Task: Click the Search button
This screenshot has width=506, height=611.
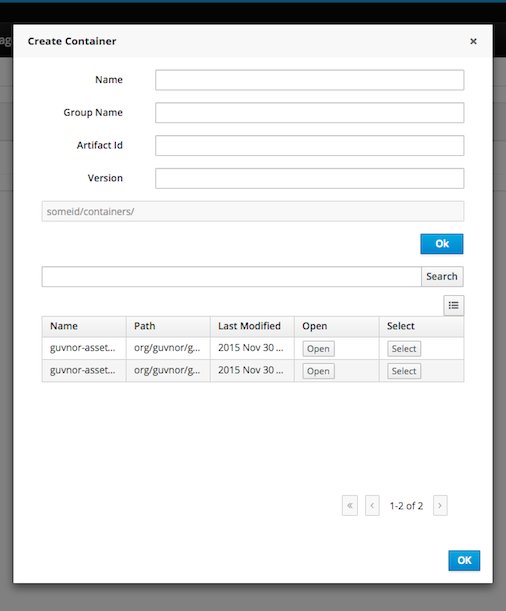Action: coord(442,277)
